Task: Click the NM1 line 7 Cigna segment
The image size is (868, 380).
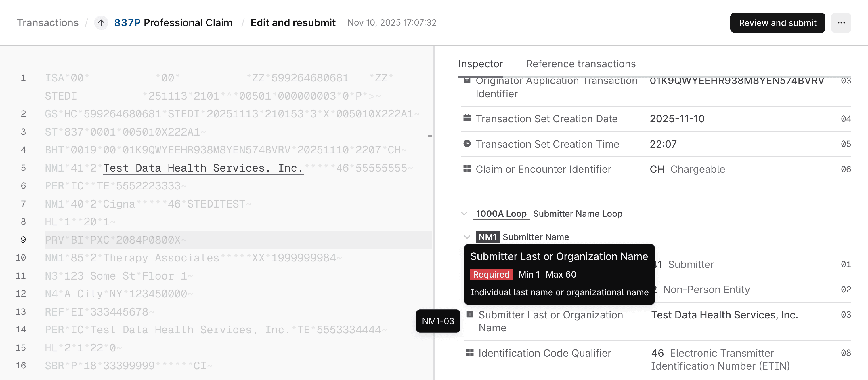Action: (x=148, y=204)
